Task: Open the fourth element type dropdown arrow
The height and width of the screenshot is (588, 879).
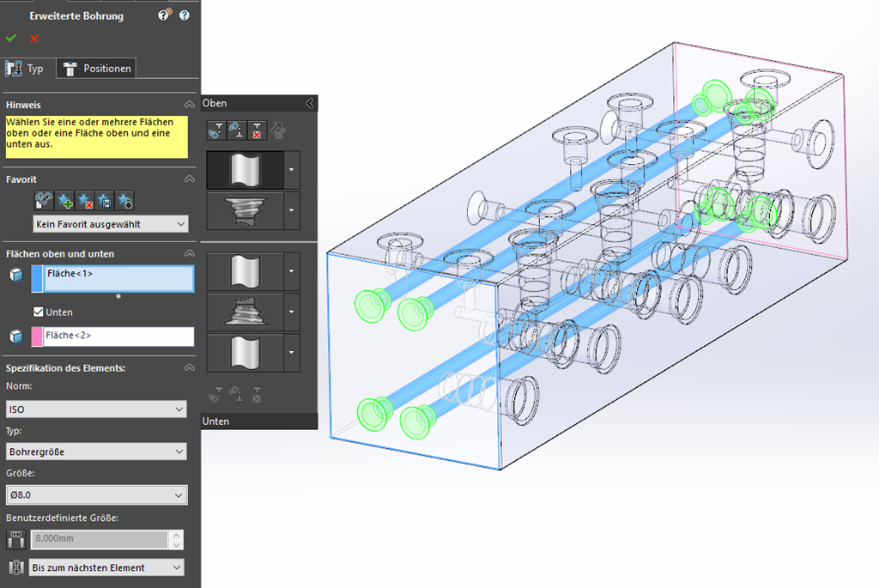Action: [292, 312]
